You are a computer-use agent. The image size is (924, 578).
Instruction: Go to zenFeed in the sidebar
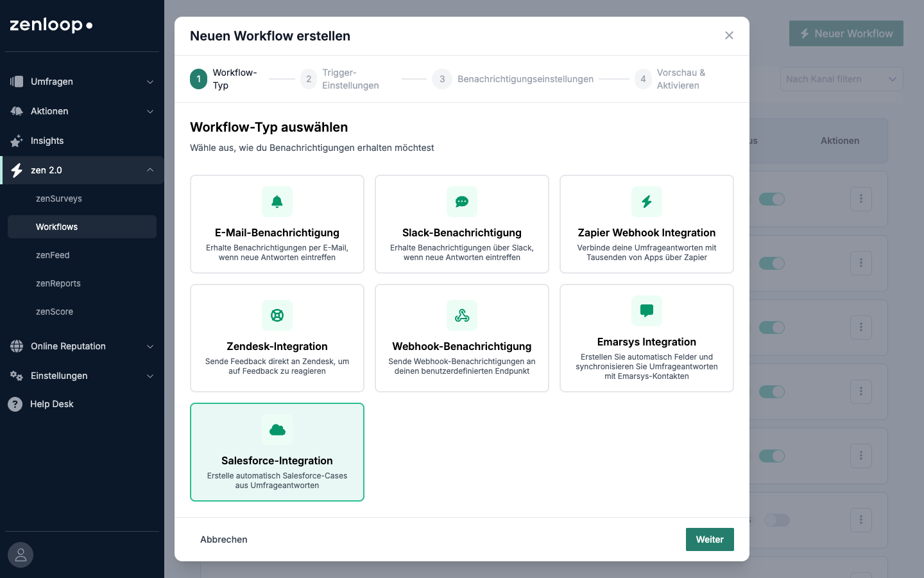pos(53,255)
